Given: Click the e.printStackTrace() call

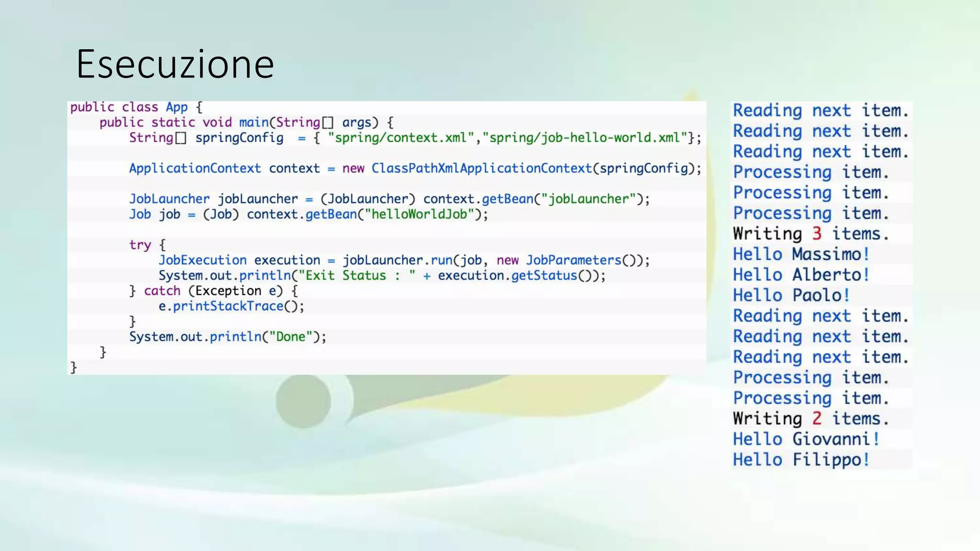Looking at the screenshot, I should point(231,306).
